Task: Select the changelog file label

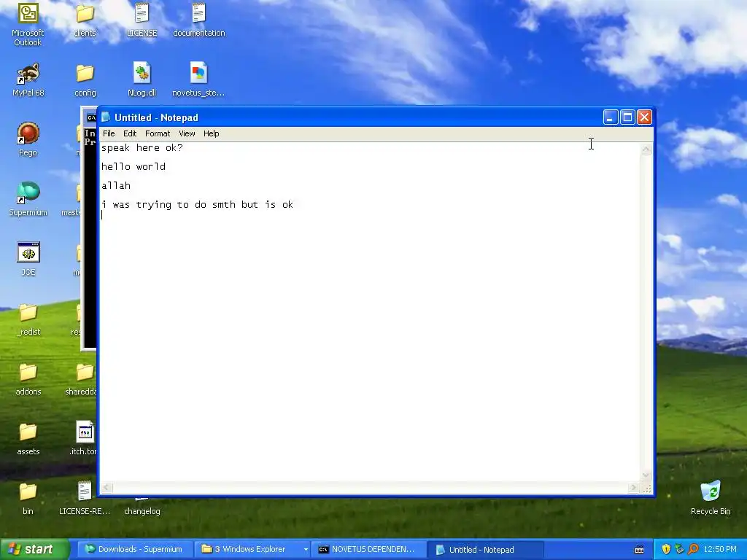Action: [x=142, y=511]
